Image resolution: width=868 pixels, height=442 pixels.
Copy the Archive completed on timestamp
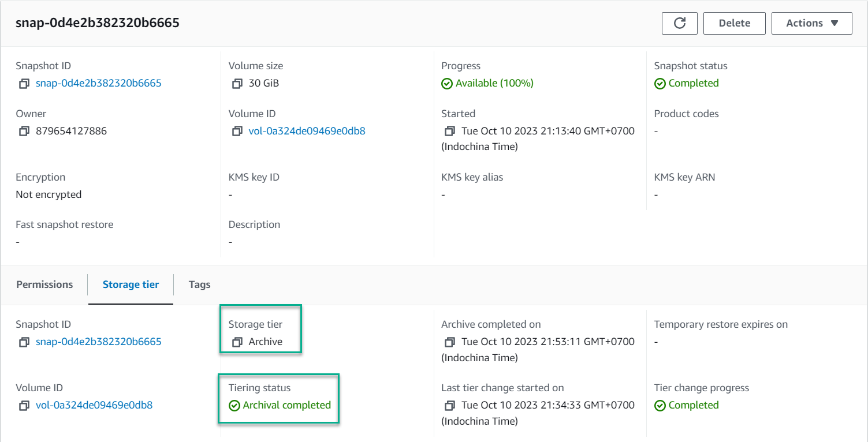pos(450,342)
